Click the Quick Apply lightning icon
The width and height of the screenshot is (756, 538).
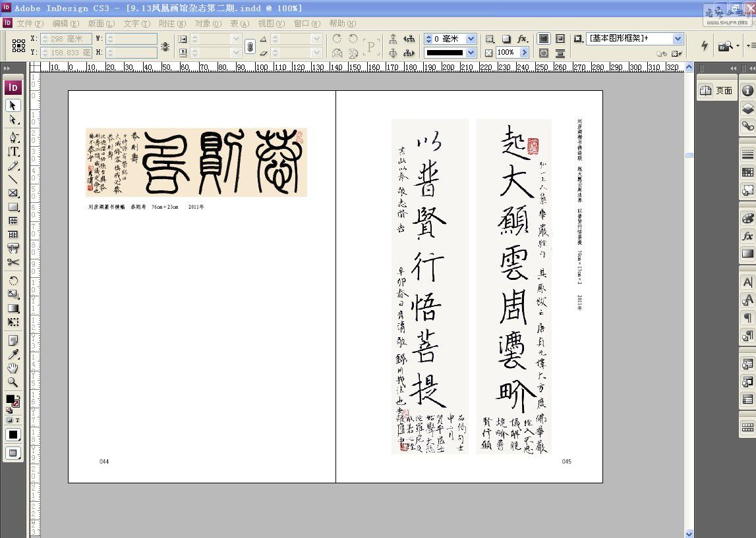[705, 45]
